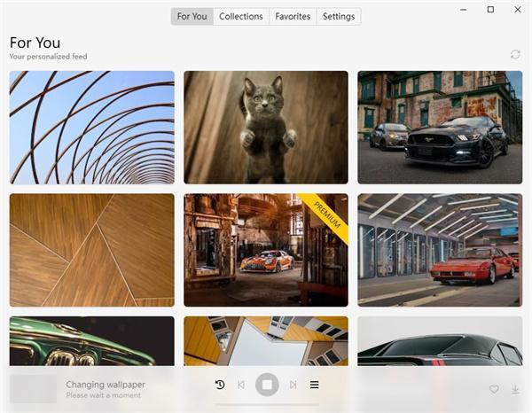
Task: Open wallpaper history clock icon
Action: (220, 385)
